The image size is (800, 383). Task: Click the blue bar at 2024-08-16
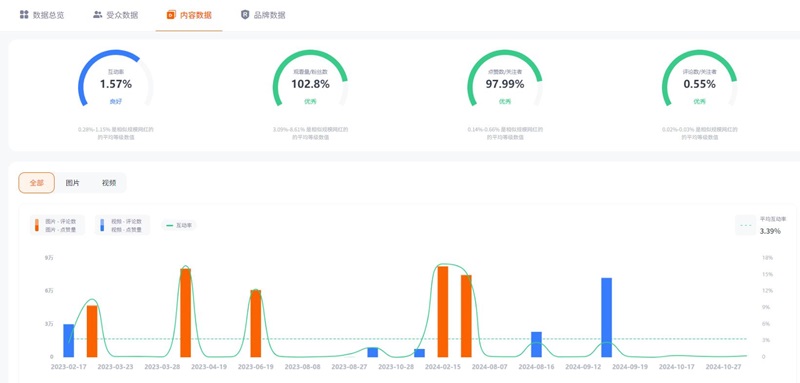[x=536, y=344]
